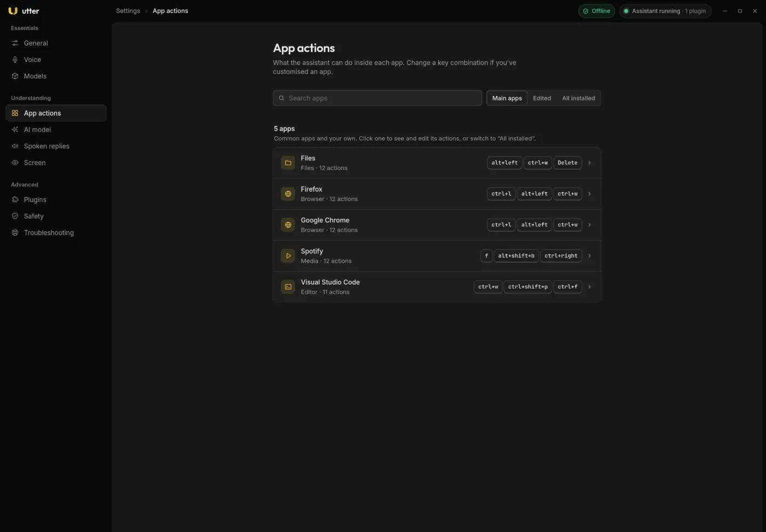Screen dimensions: 766x532
Task: Click the Plugins puzzle icon
Action: pyautogui.click(x=15, y=200)
